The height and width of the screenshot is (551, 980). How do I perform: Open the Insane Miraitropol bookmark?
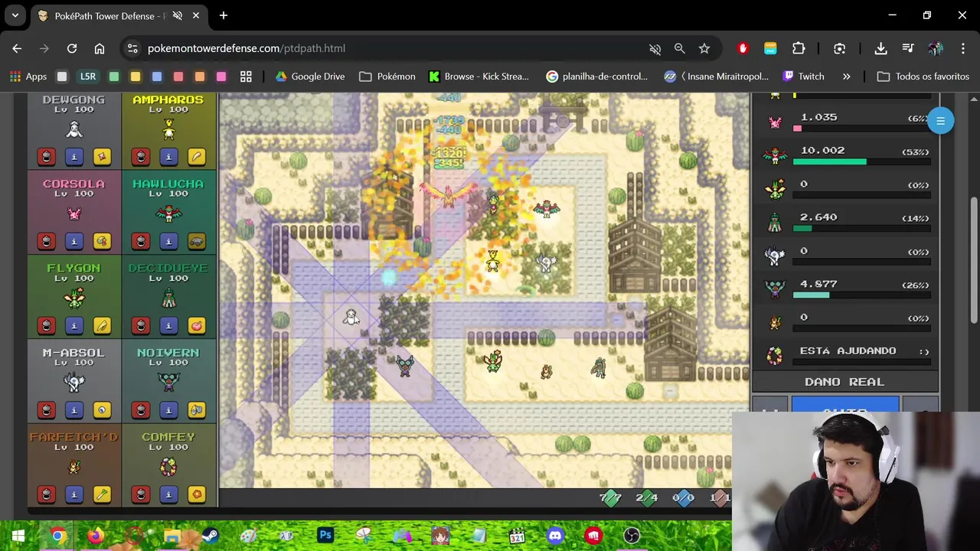pos(717,77)
